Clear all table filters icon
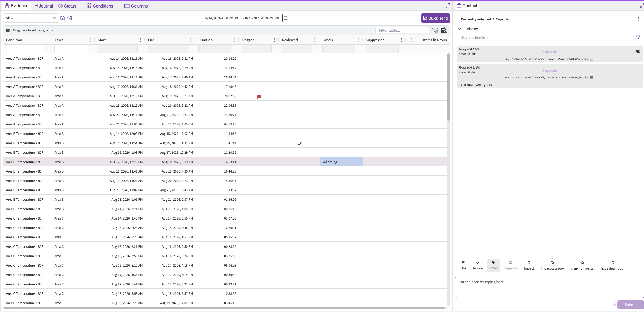This screenshot has height=312, width=644. point(435,30)
